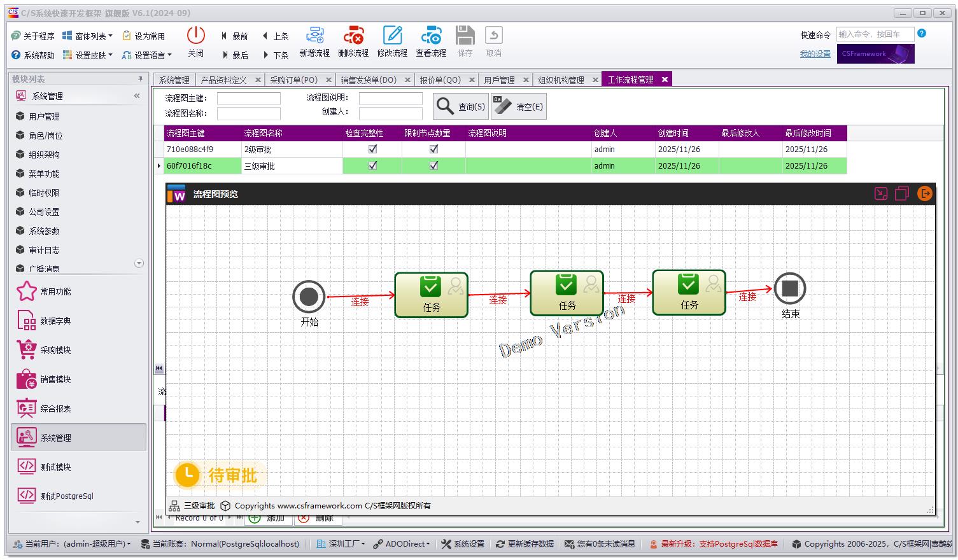Image resolution: width=958 pixels, height=560 pixels.
Task: Click the 删除流程 (delete workflow) icon
Action: [354, 41]
